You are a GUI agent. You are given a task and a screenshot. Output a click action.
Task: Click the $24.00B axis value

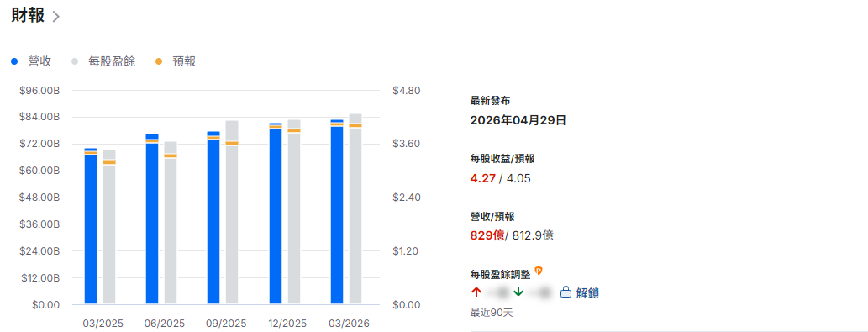[39, 251]
